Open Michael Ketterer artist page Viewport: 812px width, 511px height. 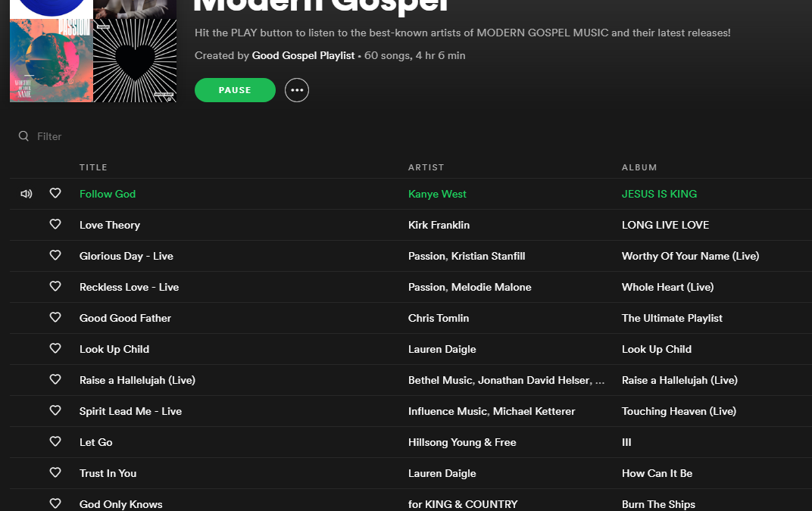click(534, 411)
